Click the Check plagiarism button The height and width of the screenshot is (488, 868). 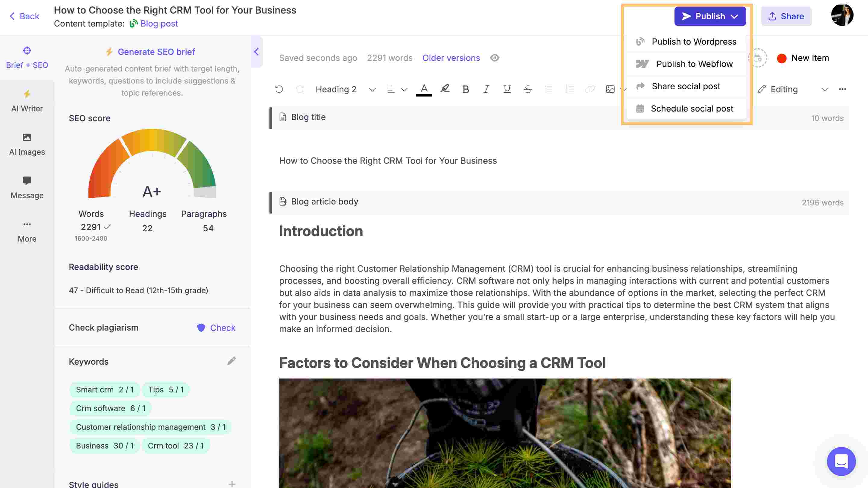(x=215, y=328)
